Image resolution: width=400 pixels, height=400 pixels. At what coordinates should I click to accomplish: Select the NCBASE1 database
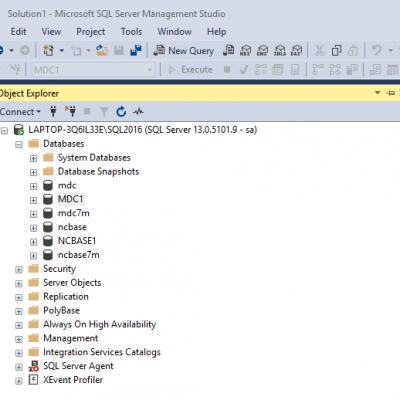coord(77,241)
